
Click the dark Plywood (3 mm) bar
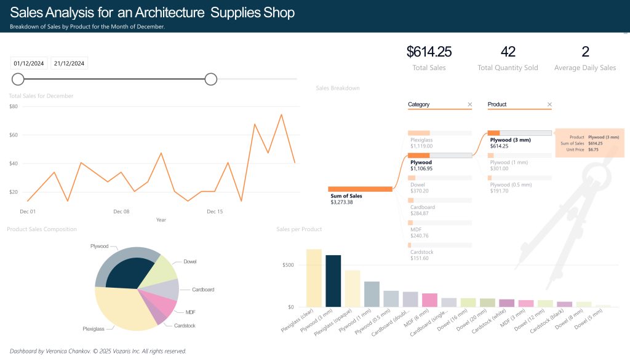[333, 281]
